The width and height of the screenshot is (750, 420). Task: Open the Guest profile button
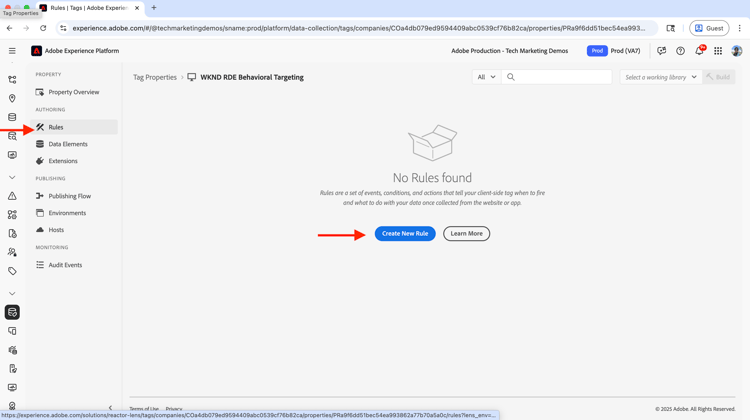tap(709, 28)
